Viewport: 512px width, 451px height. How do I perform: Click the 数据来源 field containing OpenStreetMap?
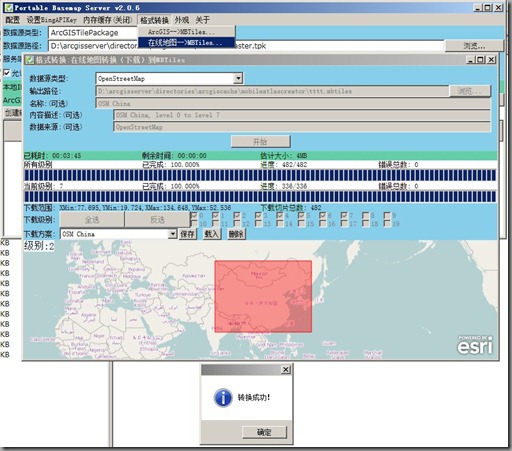point(302,127)
